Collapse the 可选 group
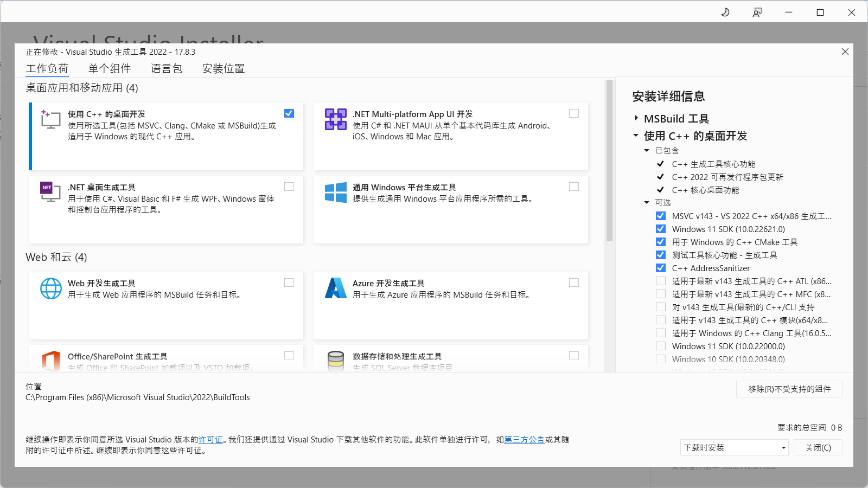Screen dimensions: 868x488 647,202
